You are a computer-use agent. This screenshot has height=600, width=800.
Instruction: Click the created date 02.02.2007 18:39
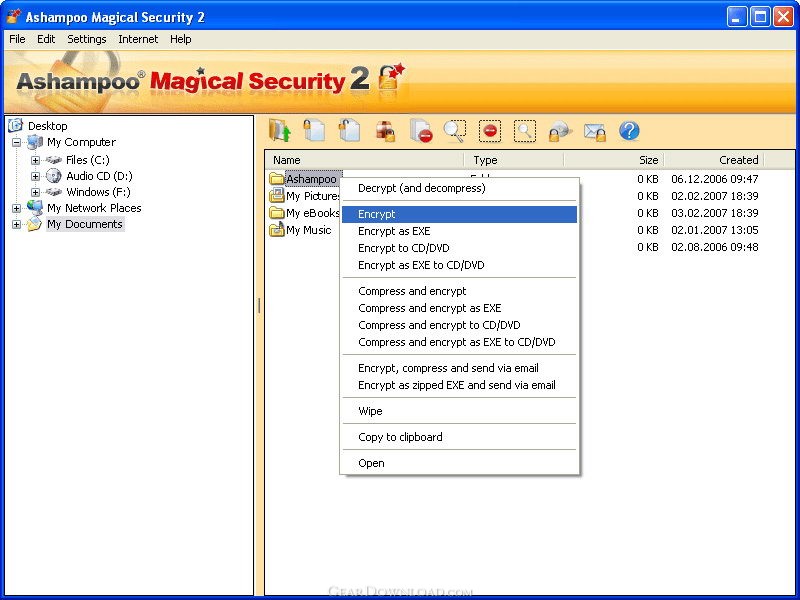point(714,196)
